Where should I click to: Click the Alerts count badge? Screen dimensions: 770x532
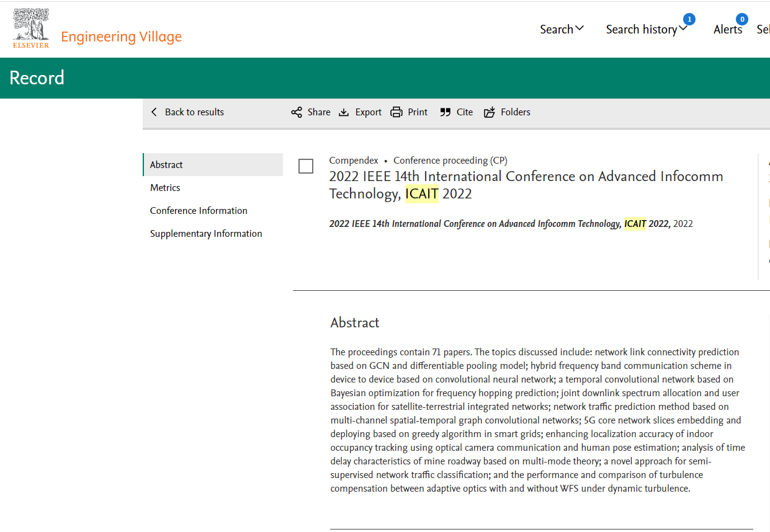tap(742, 19)
